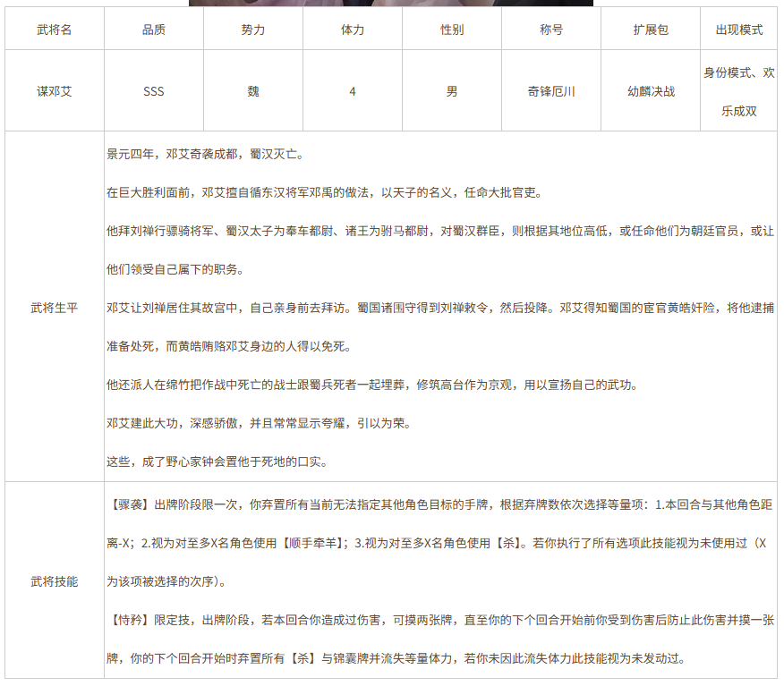The image size is (784, 686).
Task: Select the SSS quality value
Action: point(154,91)
